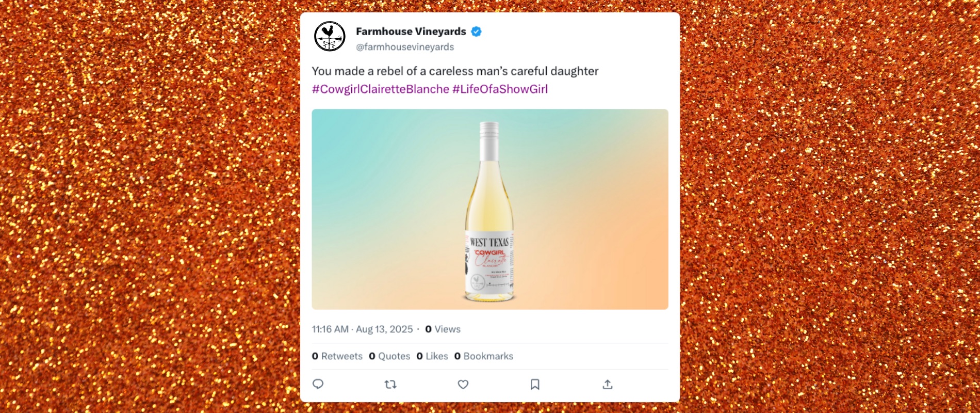Click the 0 Views counter

point(443,329)
